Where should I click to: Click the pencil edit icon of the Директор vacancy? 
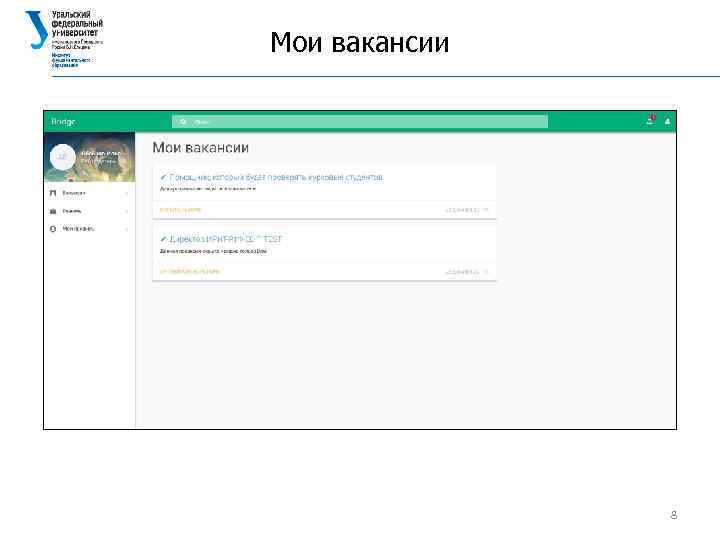pos(163,239)
